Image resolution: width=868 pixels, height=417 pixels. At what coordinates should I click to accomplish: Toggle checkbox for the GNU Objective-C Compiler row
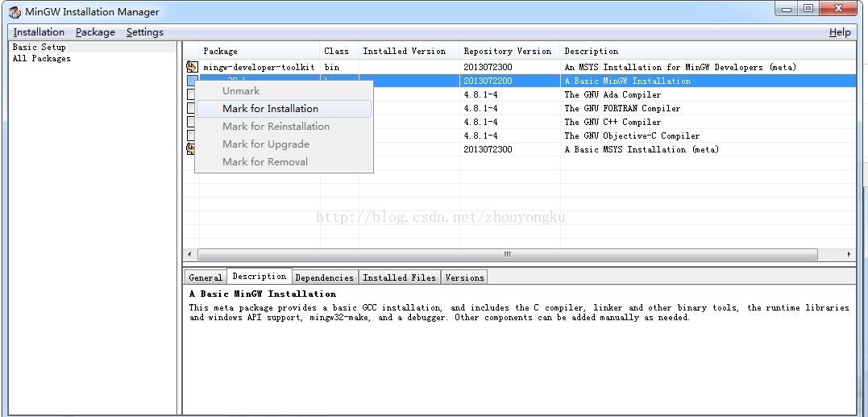190,136
